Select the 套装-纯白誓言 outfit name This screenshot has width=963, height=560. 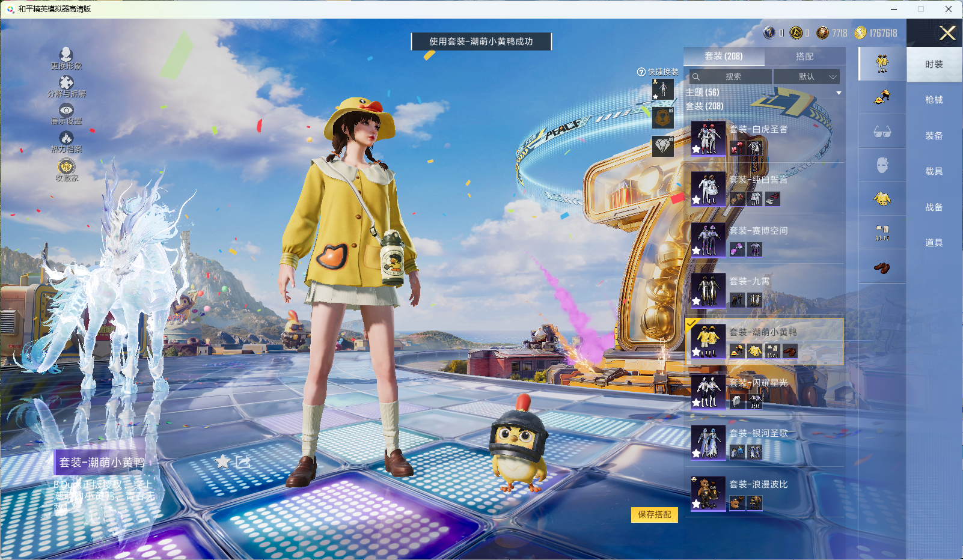coord(759,180)
